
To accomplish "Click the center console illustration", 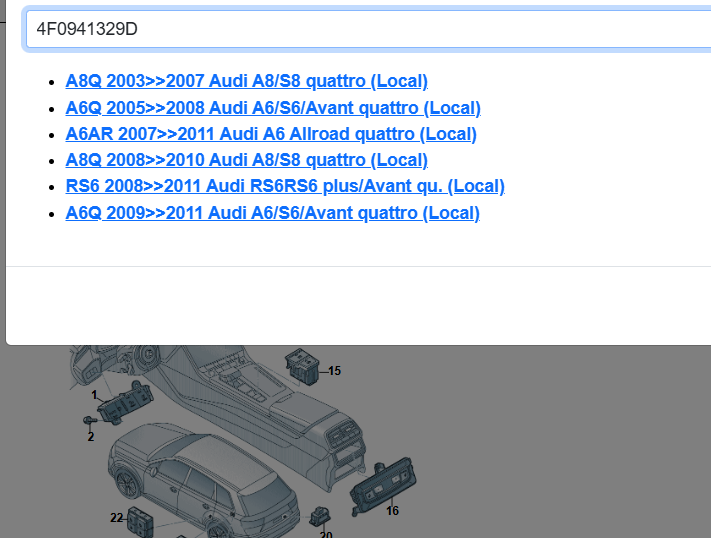I will coord(260,400).
